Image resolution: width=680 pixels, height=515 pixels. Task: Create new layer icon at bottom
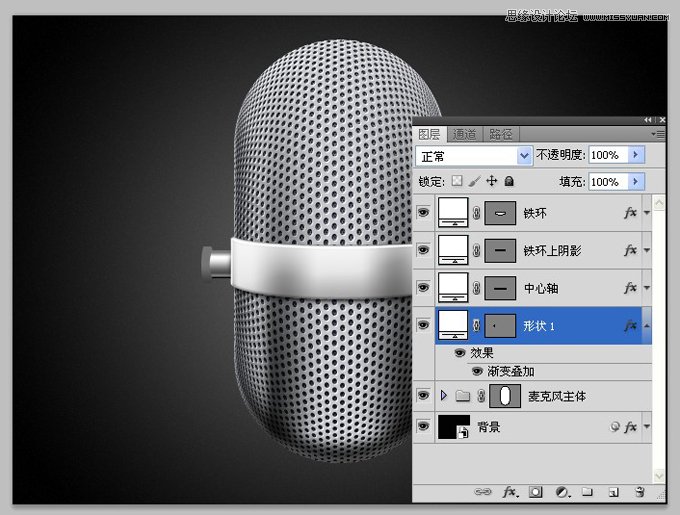[613, 492]
